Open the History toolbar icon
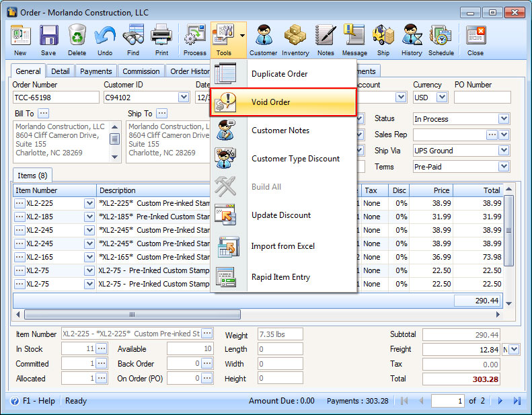The image size is (532, 415). point(412,40)
